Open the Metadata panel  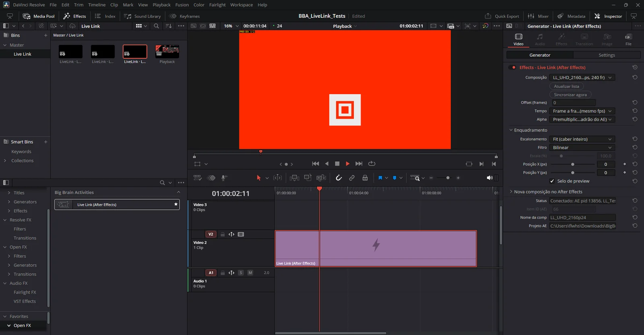pyautogui.click(x=571, y=16)
